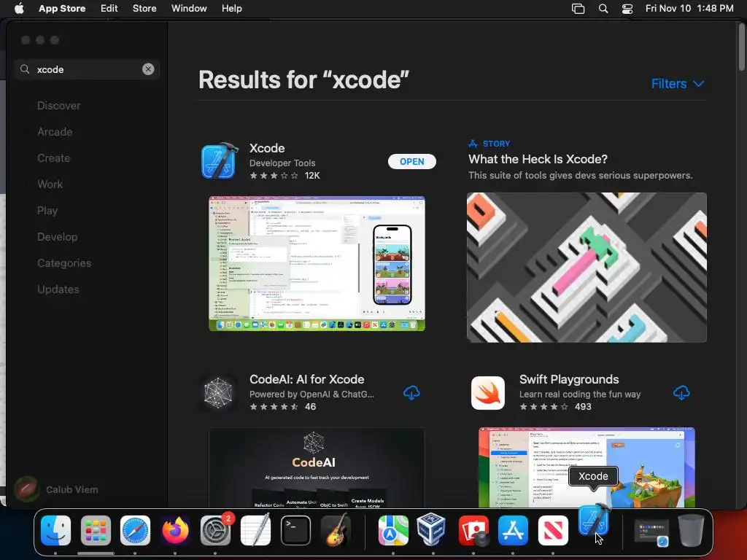Select Work in the sidebar
The width and height of the screenshot is (747, 560).
click(50, 184)
